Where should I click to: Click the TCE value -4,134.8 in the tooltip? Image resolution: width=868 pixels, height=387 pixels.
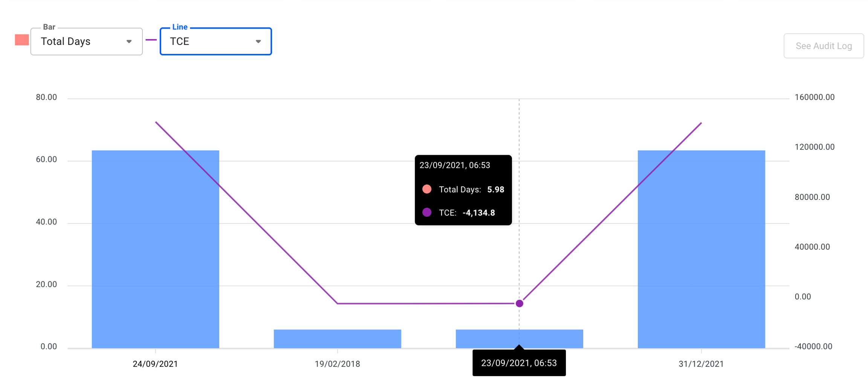(x=478, y=213)
